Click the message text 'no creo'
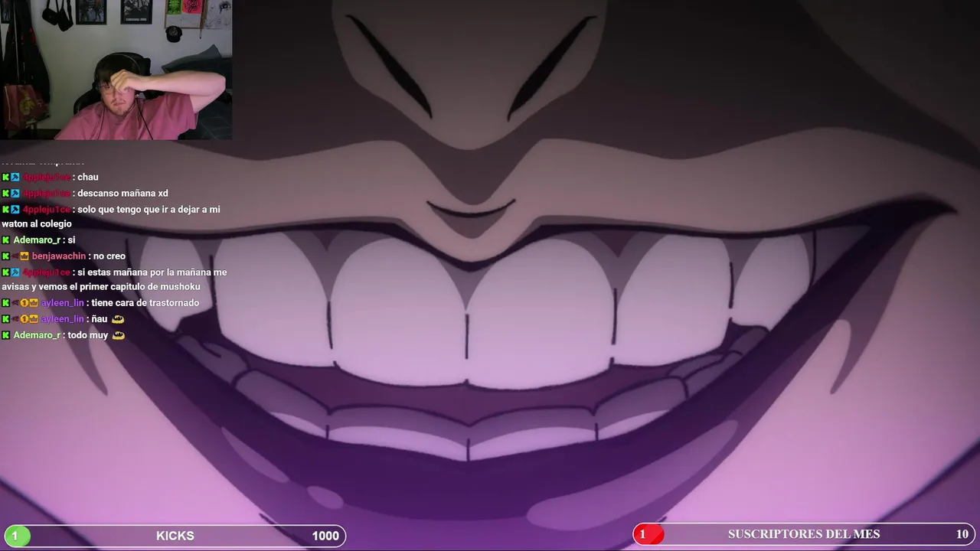 109,256
